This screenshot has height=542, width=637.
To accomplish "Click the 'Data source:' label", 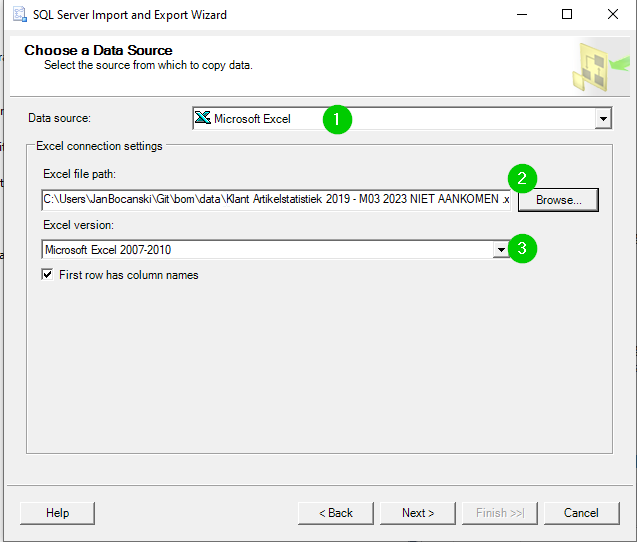I will point(59,118).
